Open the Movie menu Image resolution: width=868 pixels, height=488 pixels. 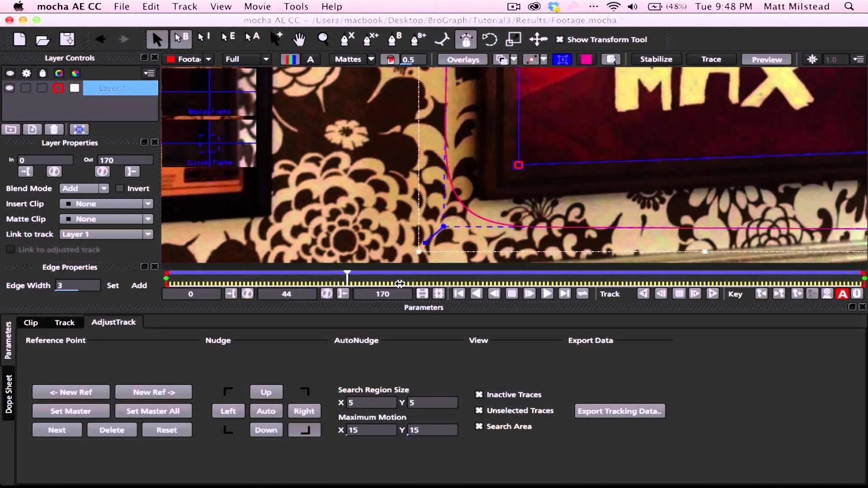(257, 6)
